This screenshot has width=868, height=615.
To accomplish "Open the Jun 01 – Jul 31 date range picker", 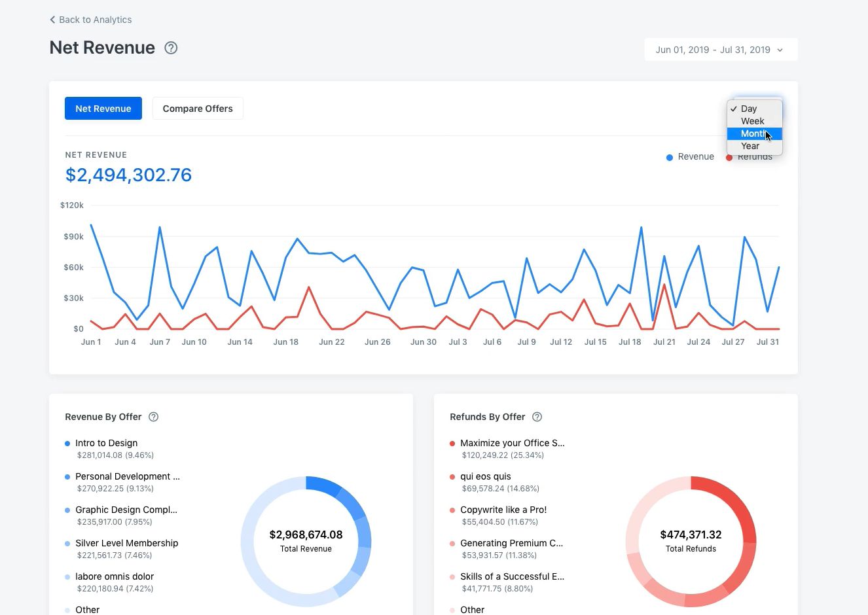I will point(721,50).
